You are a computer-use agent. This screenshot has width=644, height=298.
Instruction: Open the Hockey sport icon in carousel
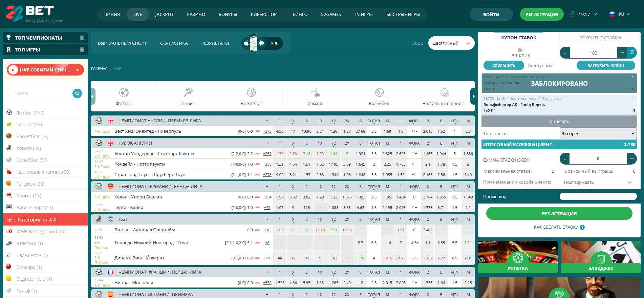pos(315,93)
